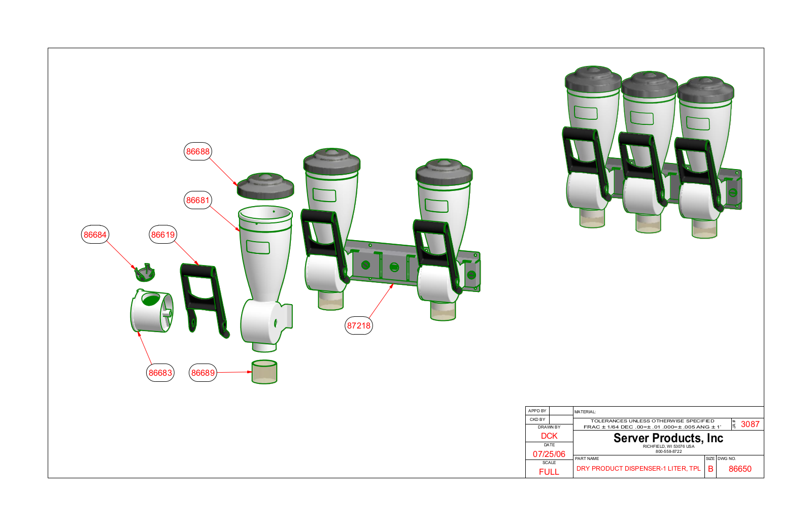Image resolution: width=812 pixels, height=526 pixels.
Task: Click the JA number 3087
Action: (750, 424)
